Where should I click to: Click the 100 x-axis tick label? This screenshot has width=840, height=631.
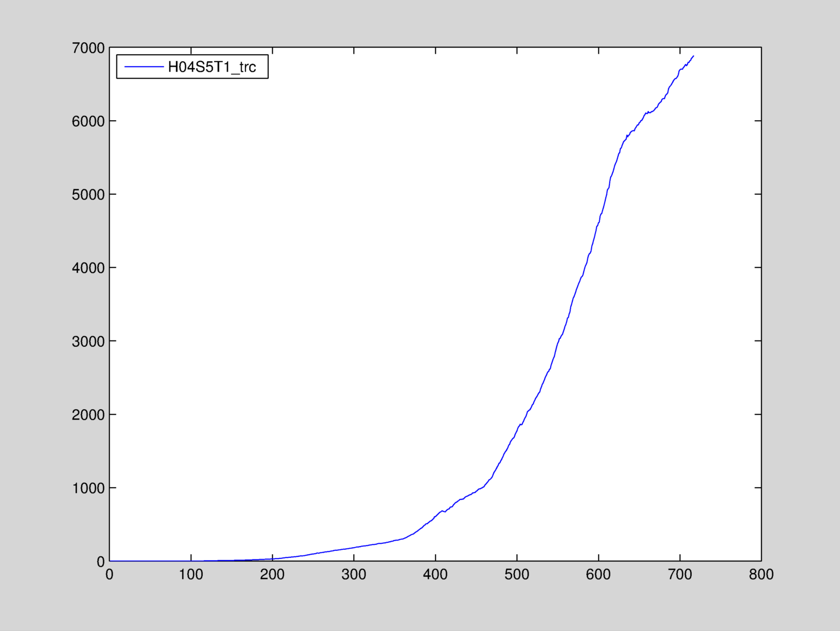coord(191,575)
